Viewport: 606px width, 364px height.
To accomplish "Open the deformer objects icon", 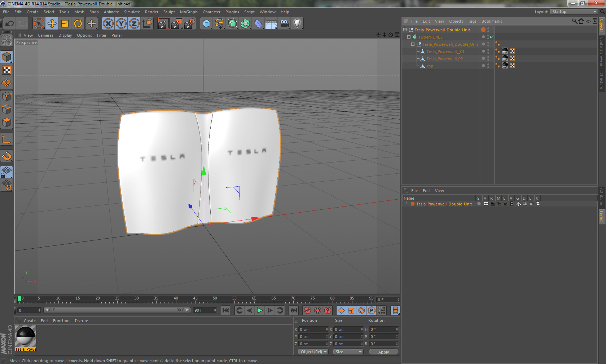I will pos(259,24).
